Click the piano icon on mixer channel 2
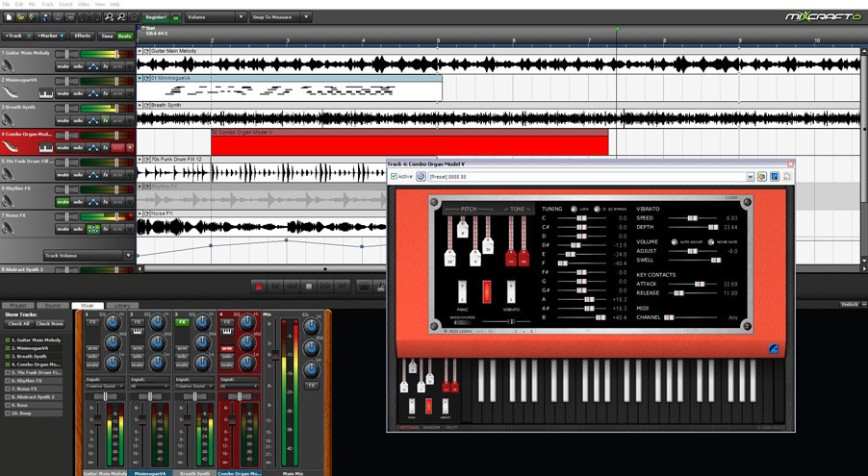The width and height of the screenshot is (868, 476). 138,332
